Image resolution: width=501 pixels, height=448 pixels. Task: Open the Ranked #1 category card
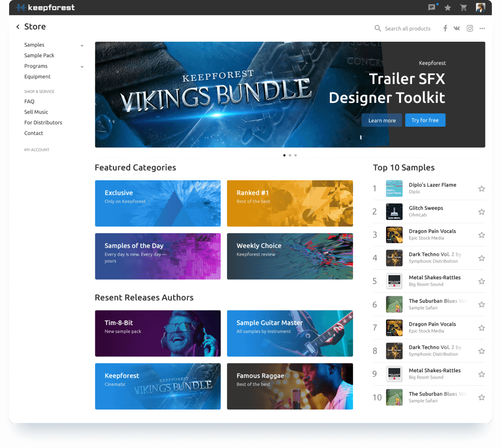point(290,203)
